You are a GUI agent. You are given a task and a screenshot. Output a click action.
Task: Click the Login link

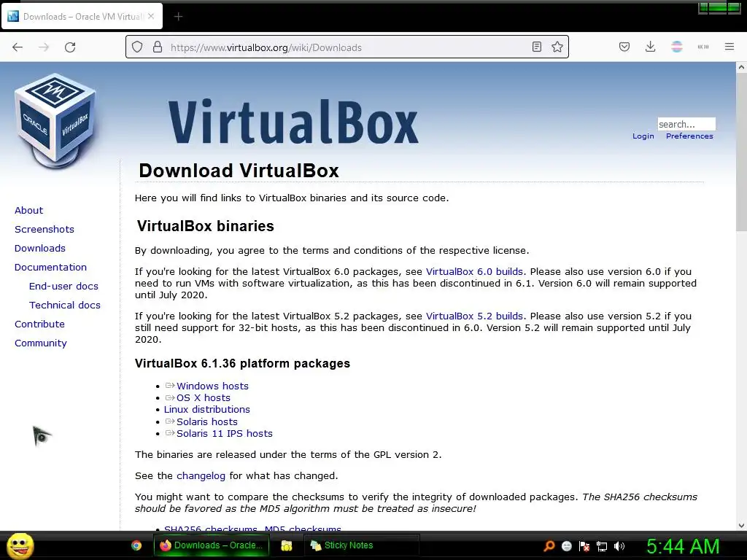tap(643, 136)
